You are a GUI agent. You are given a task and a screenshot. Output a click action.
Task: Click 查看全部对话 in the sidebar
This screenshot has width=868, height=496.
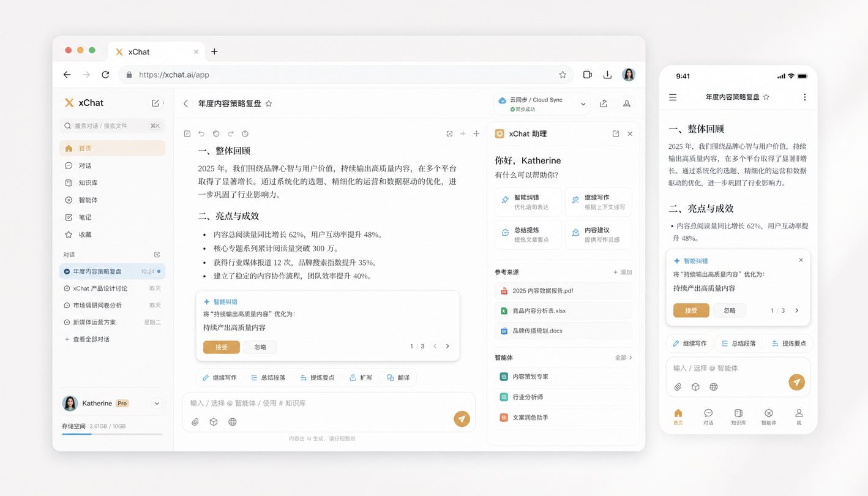87,339
